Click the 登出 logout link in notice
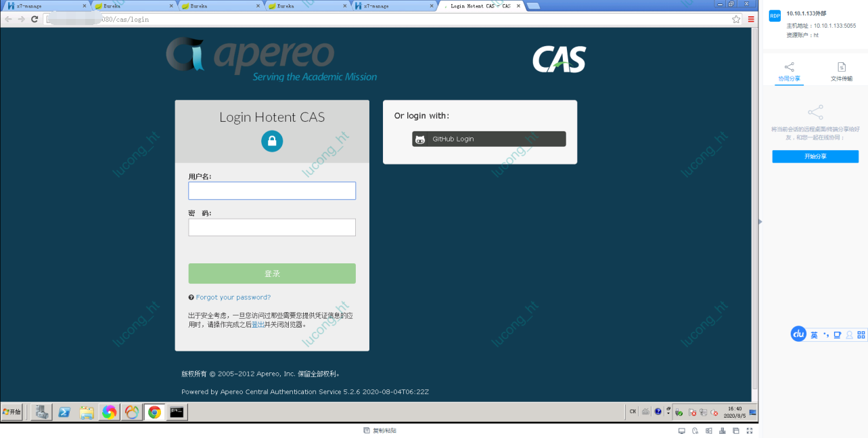 coord(258,325)
